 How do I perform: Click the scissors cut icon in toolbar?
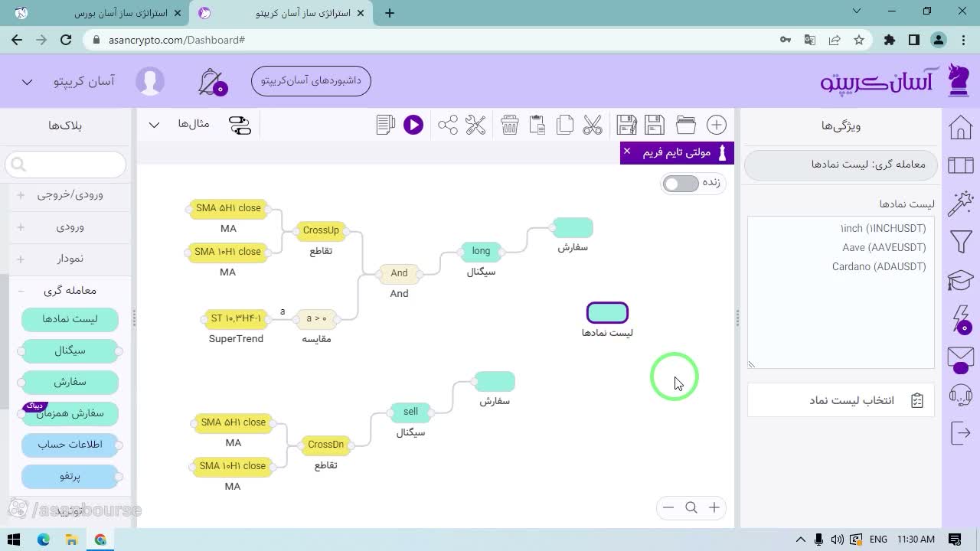coord(593,125)
